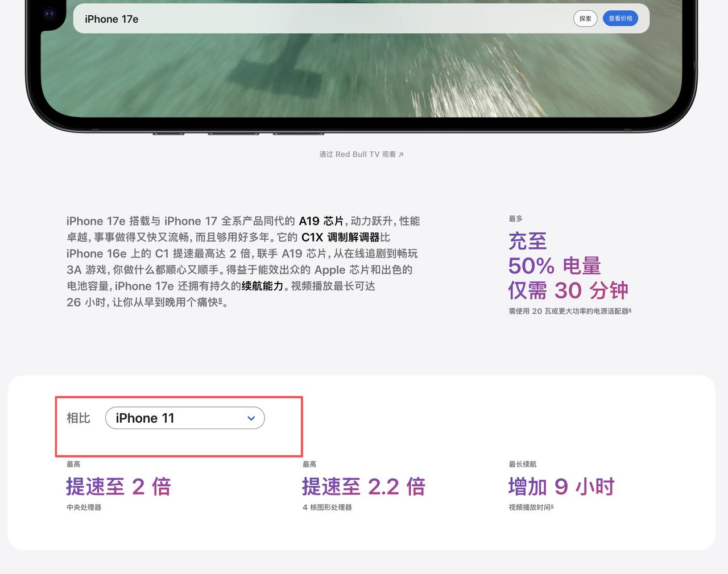Click the blue chevron in the iPhone 11 selector

(251, 418)
